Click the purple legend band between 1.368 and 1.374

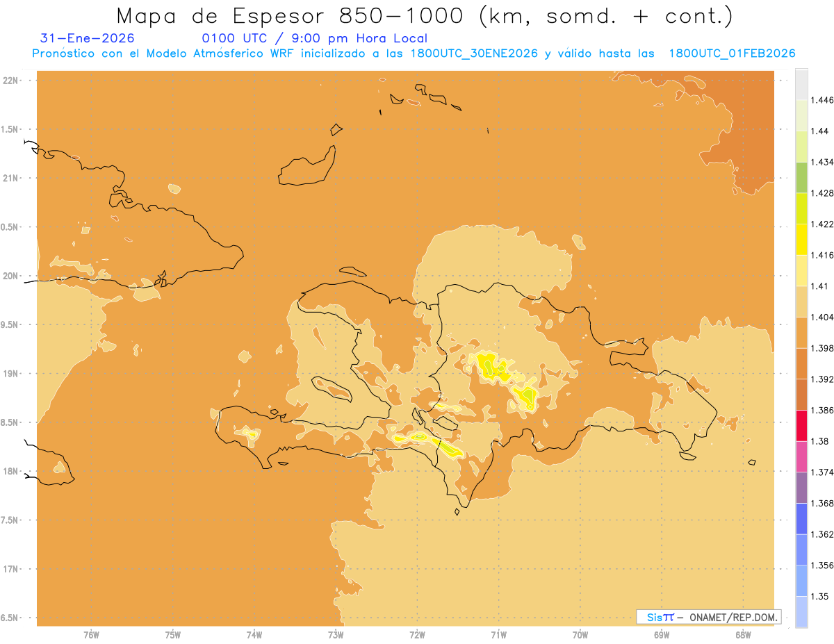(801, 488)
